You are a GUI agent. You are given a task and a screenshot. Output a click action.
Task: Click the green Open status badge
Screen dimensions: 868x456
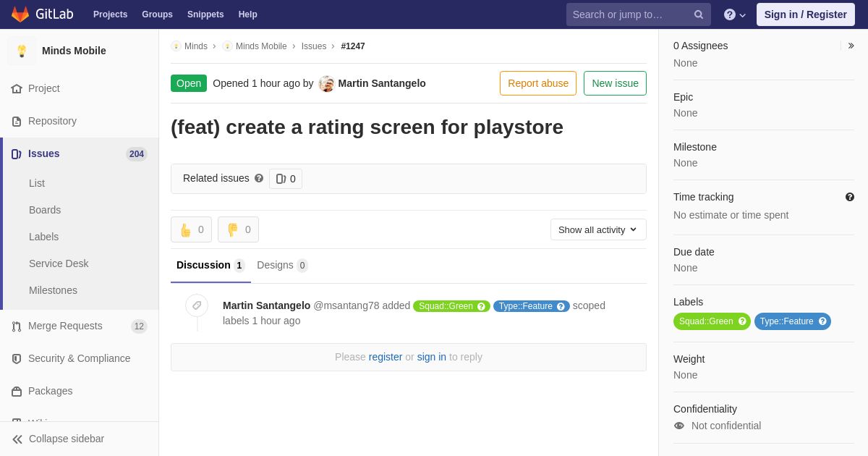tap(189, 83)
